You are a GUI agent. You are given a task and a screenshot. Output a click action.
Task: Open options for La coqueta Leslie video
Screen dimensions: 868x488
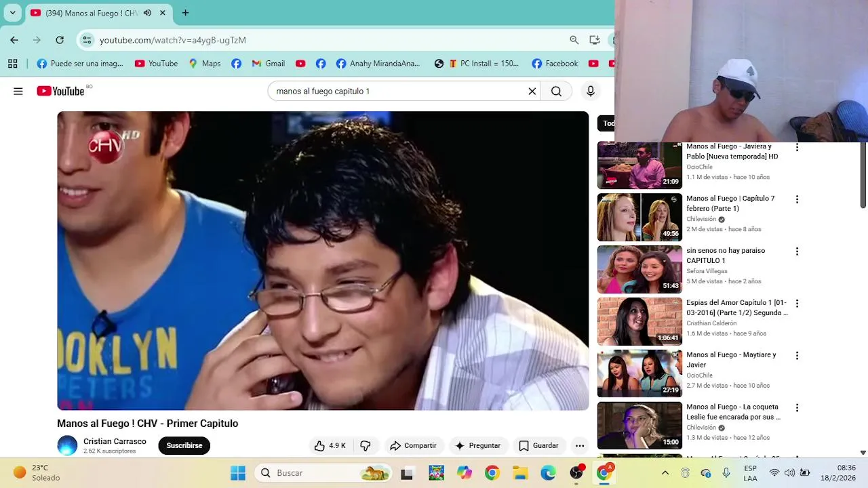coord(797,408)
